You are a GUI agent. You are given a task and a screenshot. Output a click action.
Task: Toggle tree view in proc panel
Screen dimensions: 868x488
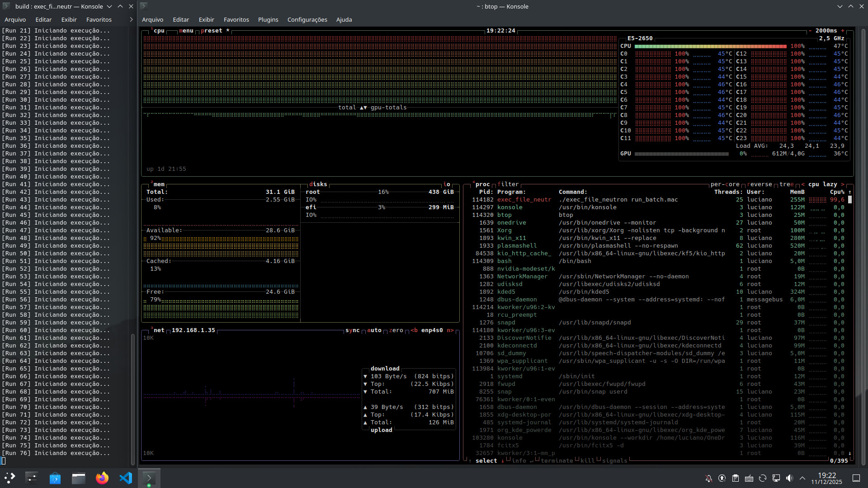[786, 184]
